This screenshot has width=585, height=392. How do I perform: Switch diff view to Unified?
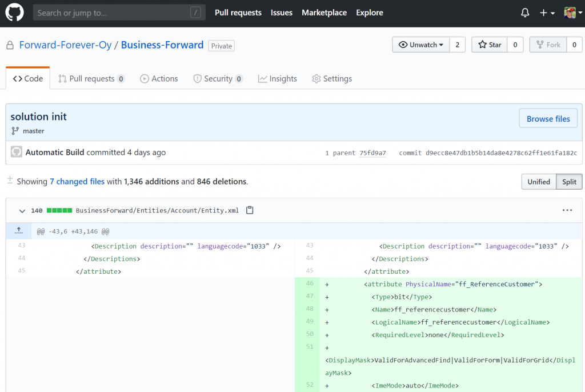click(538, 182)
